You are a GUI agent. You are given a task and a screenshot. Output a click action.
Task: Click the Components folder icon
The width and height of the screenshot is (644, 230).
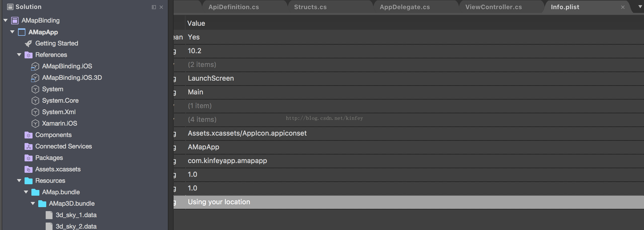(x=29, y=135)
